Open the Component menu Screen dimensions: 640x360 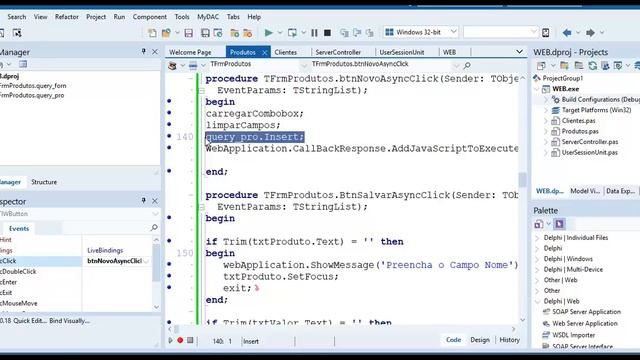[x=149, y=17]
